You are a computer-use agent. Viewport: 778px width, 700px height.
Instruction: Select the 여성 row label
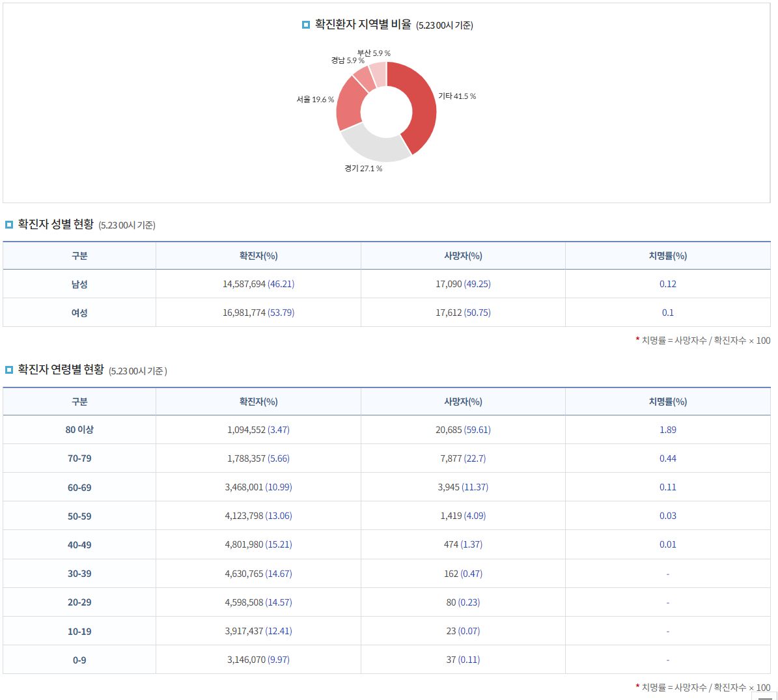coord(79,313)
